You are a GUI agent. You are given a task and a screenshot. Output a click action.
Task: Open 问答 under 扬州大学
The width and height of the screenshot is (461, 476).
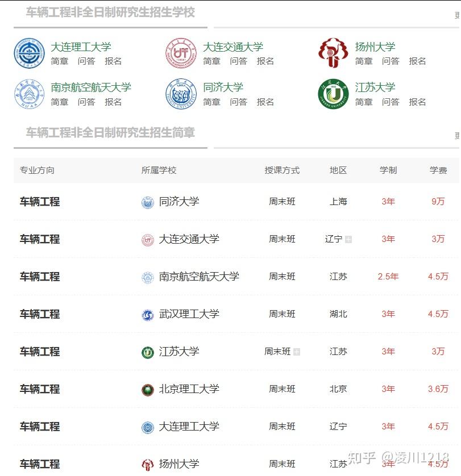[391, 61]
